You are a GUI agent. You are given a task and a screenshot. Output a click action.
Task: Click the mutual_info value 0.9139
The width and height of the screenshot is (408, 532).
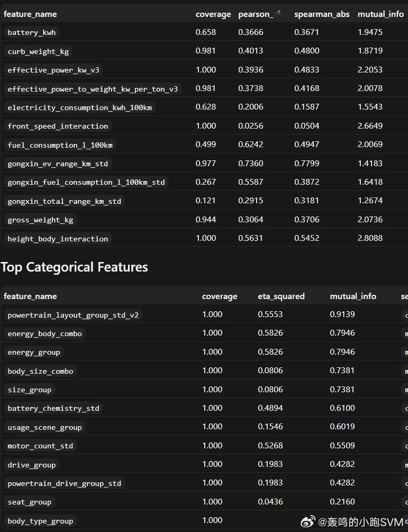click(342, 314)
